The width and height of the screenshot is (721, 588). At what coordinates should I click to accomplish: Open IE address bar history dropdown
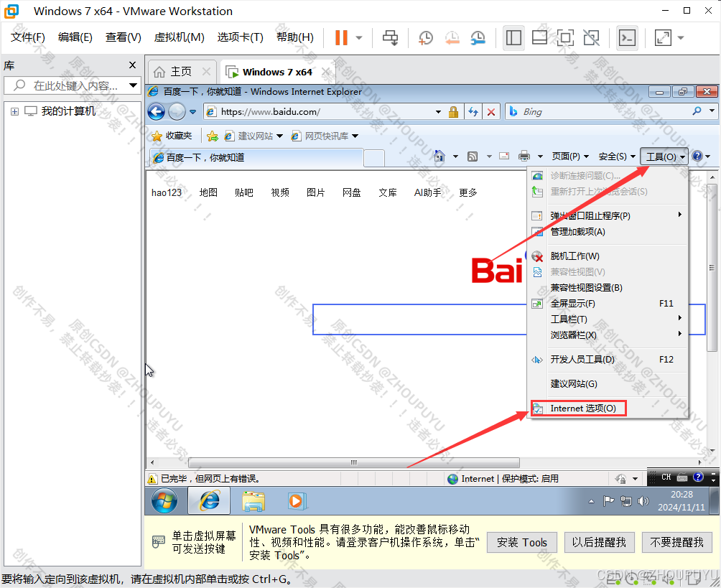pos(438,112)
